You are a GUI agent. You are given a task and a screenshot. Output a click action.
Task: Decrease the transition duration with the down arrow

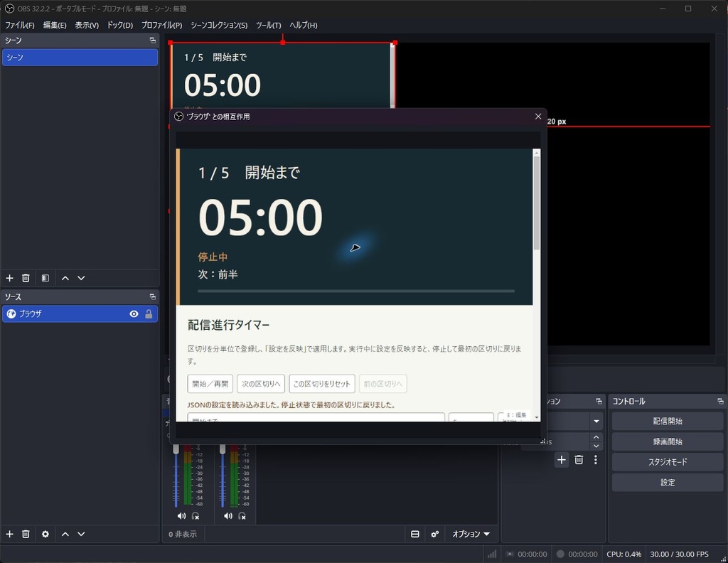point(596,446)
